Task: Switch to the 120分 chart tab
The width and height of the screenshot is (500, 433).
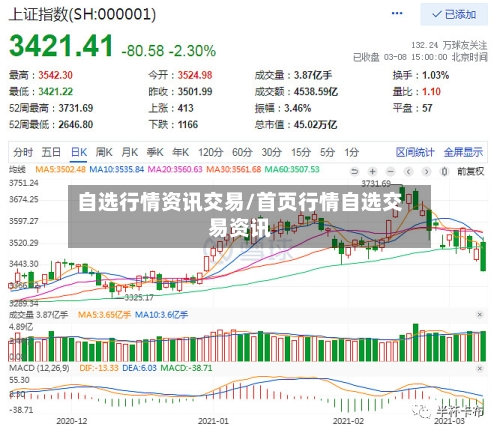Action: pos(211,152)
